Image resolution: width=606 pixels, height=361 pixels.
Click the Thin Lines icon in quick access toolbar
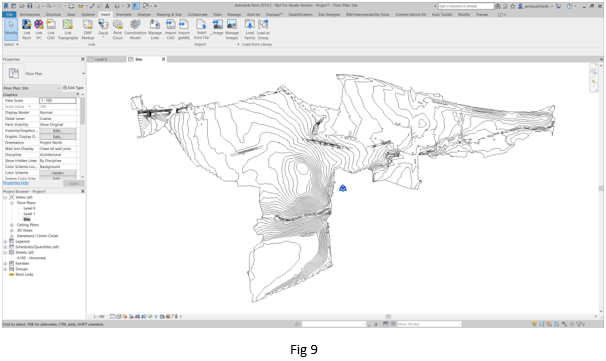point(136,6)
